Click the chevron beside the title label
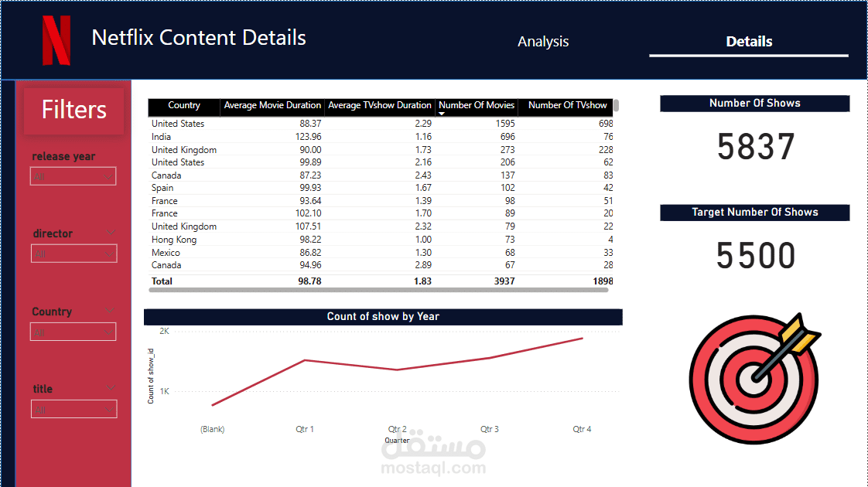Screen dimensions: 868x487 (111, 388)
